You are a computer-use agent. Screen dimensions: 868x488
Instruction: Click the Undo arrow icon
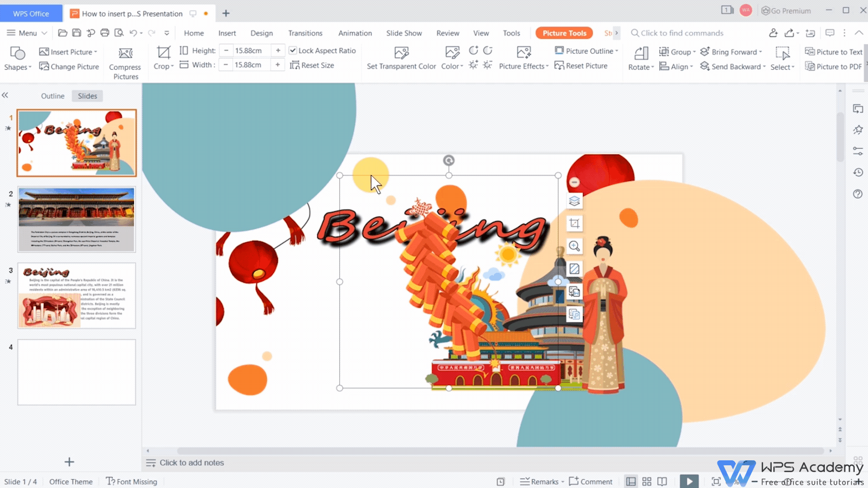133,33
